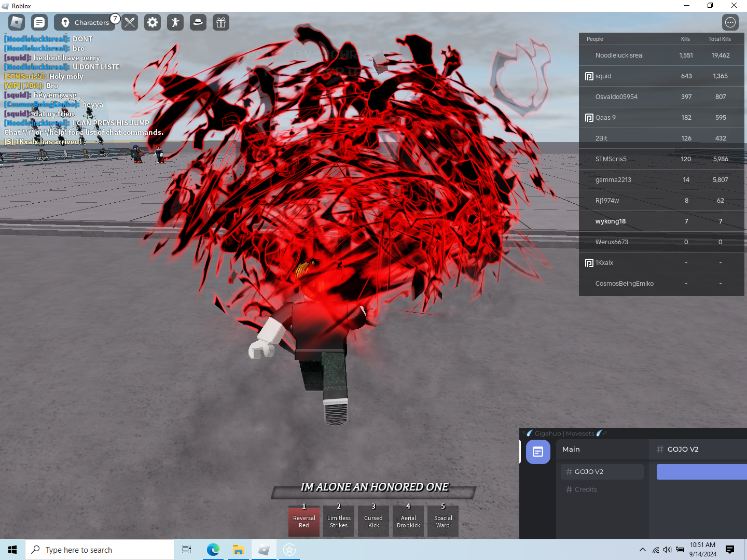747x560 pixels.
Task: Click the Kills column header
Action: coord(685,39)
